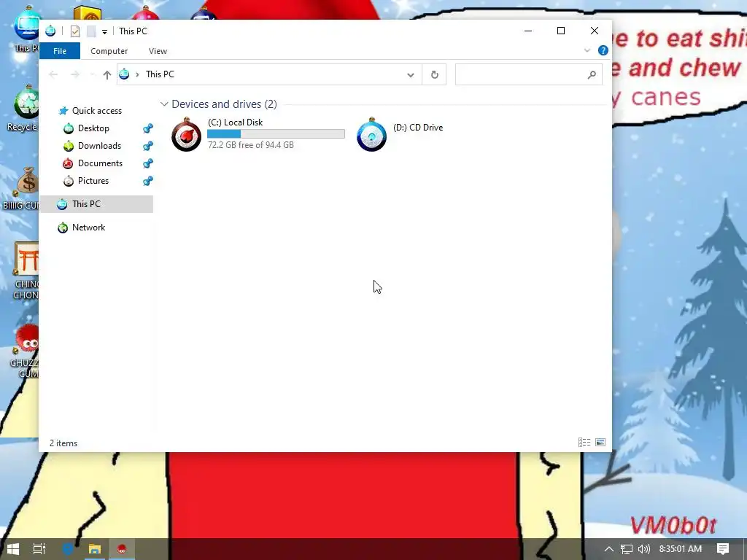Open Documents in the navigation pane
747x560 pixels.
[x=100, y=163]
